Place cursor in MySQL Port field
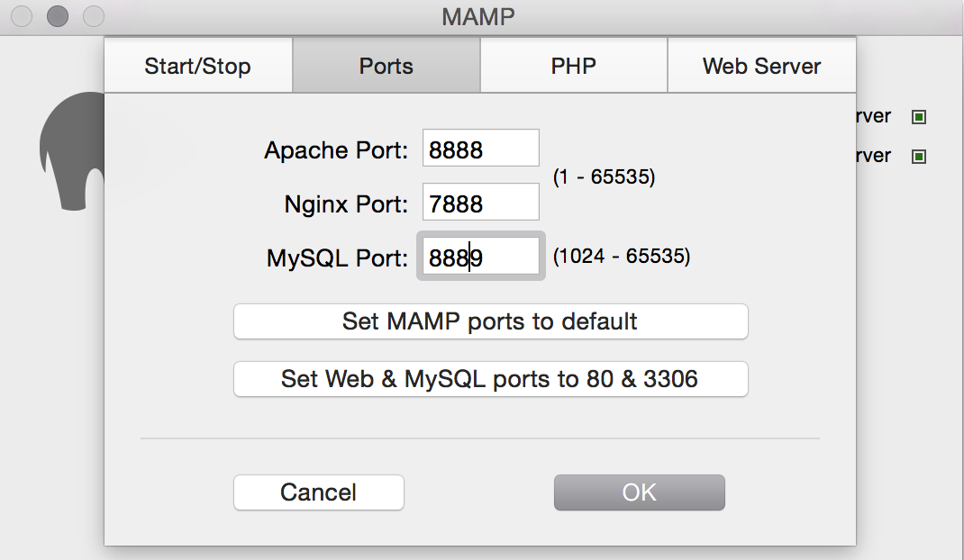 point(480,257)
